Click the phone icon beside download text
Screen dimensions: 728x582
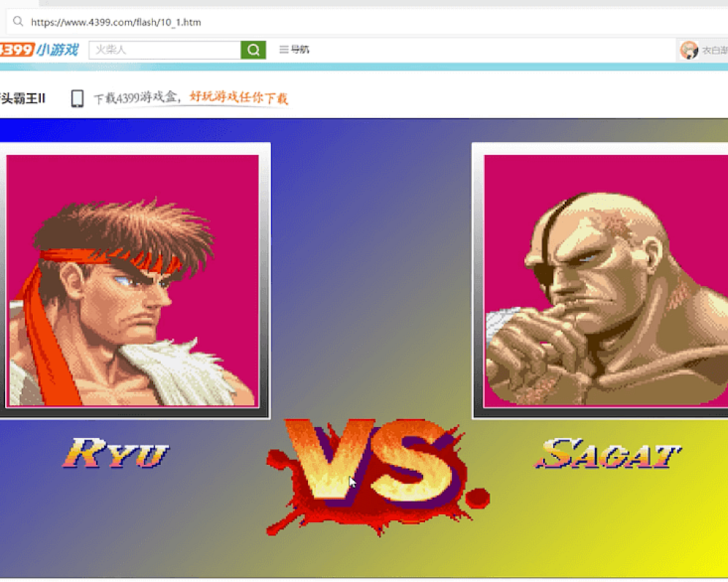(78, 98)
